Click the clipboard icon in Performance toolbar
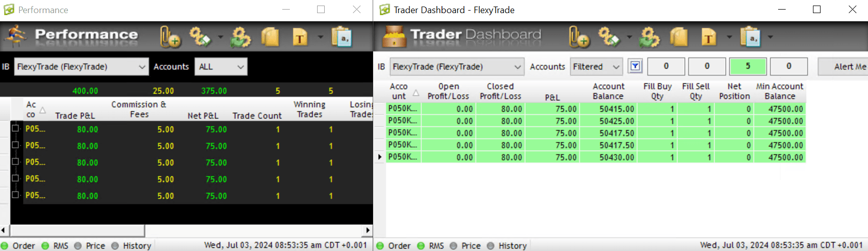This screenshot has height=251, width=868. point(342,37)
